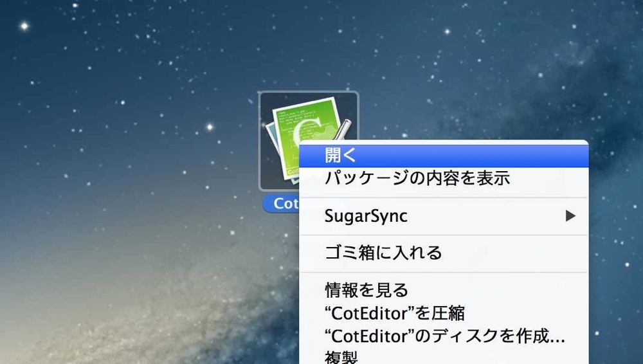Choose 開く from the context menu
Screen dimensions: 643x364
tap(444, 156)
